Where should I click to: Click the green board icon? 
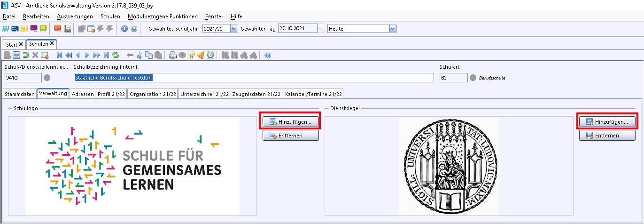pyautogui.click(x=43, y=29)
